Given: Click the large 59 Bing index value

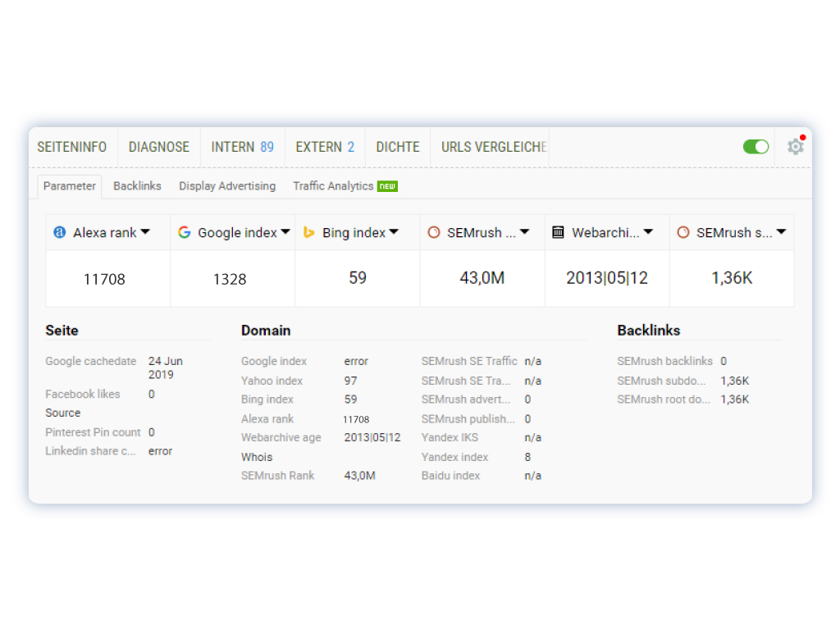Looking at the screenshot, I should coord(358,278).
